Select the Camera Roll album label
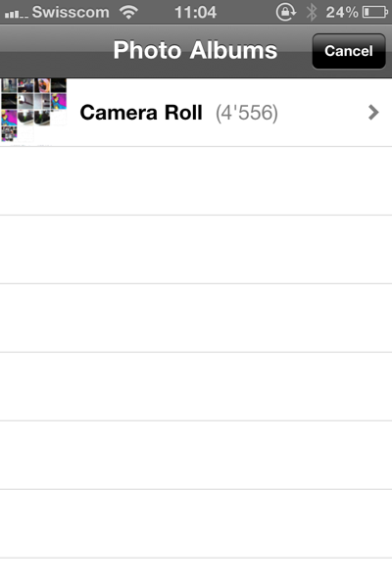392x588 pixels. [x=141, y=113]
